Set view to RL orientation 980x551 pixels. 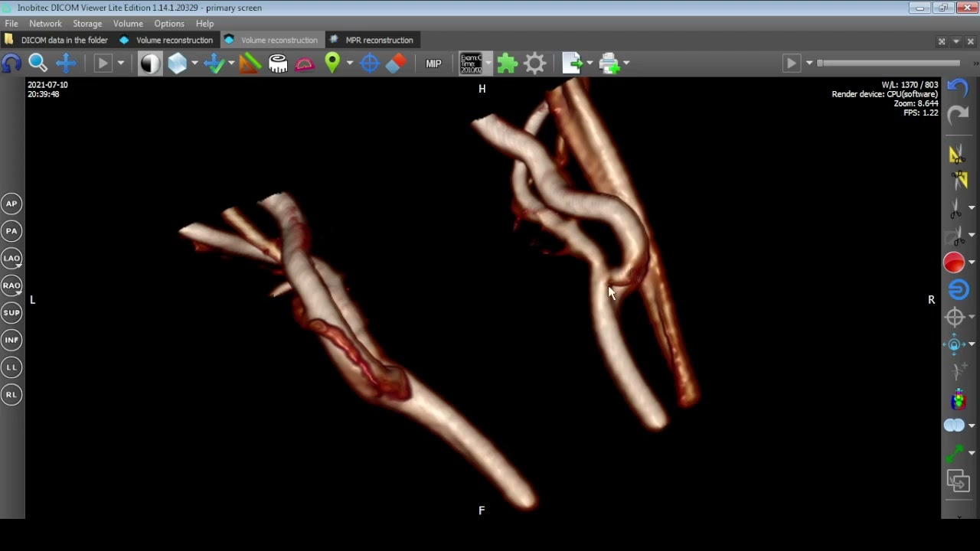click(x=11, y=394)
